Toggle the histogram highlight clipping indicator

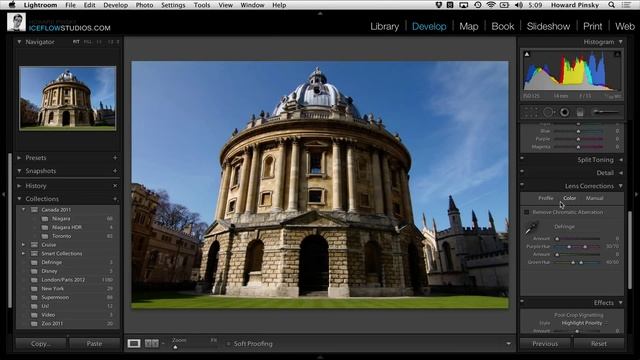coord(618,54)
